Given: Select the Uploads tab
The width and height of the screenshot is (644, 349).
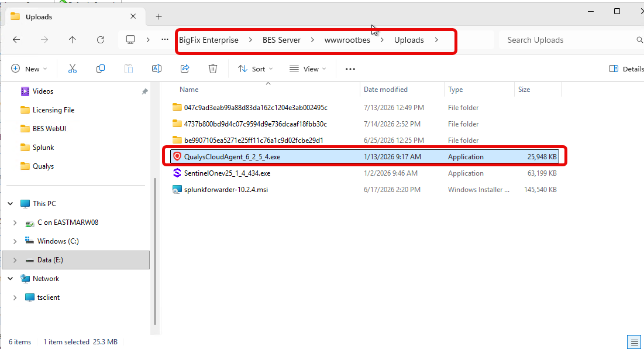Looking at the screenshot, I should [74, 16].
